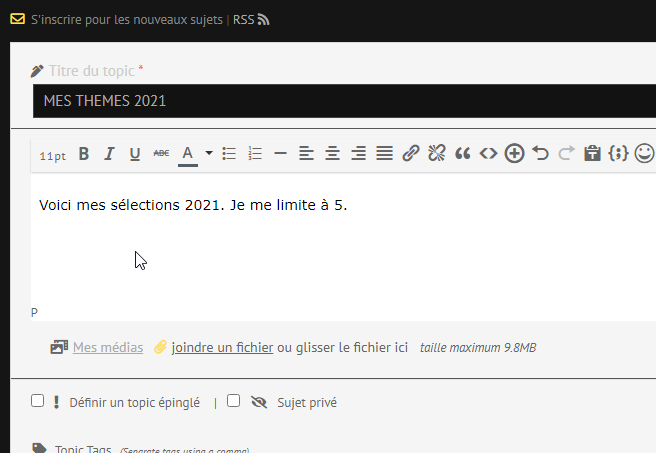Insert a bulleted list

[229, 154]
